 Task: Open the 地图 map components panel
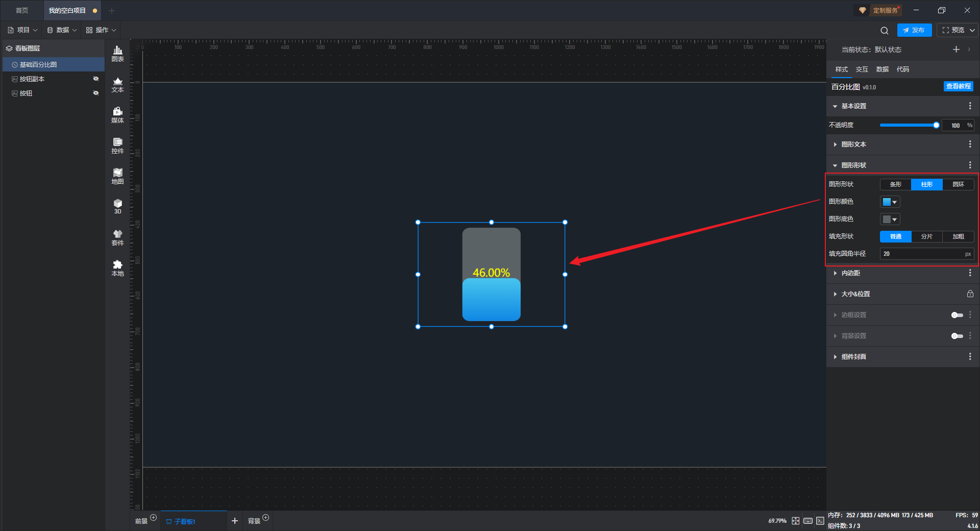[x=117, y=177]
